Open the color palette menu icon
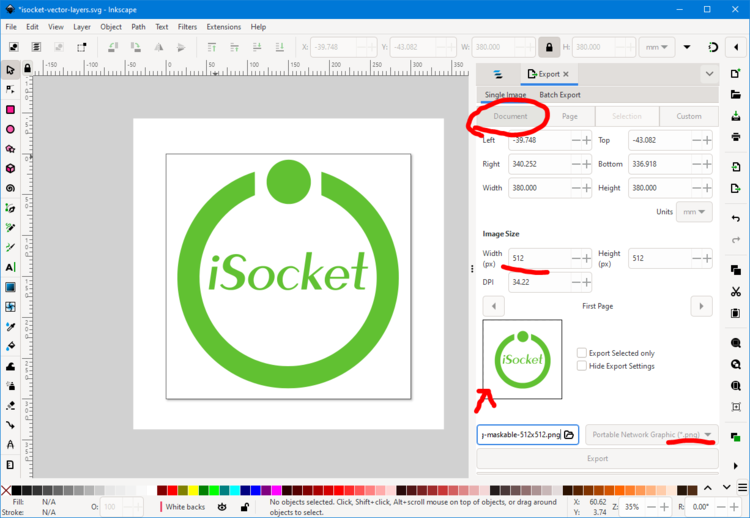The height and width of the screenshot is (518, 750). click(742, 488)
